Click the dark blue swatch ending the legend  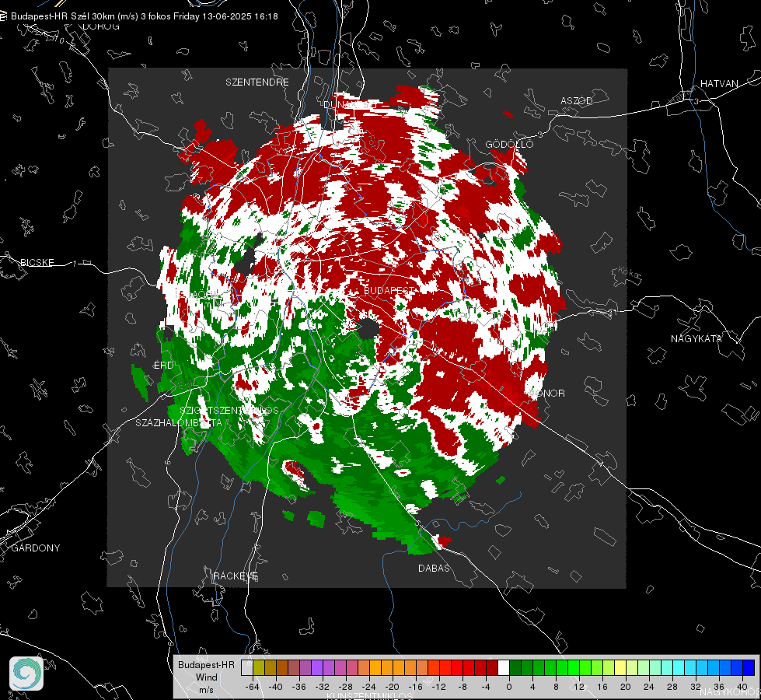pyautogui.click(x=749, y=668)
